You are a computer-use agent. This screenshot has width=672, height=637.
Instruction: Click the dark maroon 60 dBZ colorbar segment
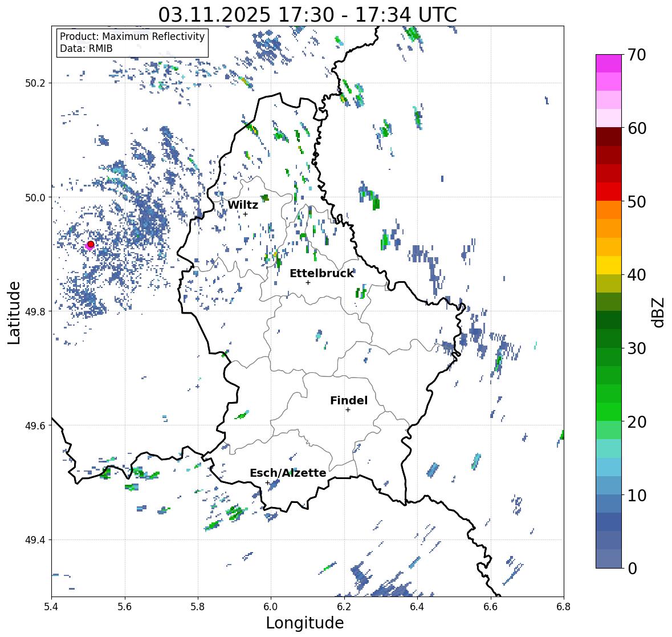point(609,137)
